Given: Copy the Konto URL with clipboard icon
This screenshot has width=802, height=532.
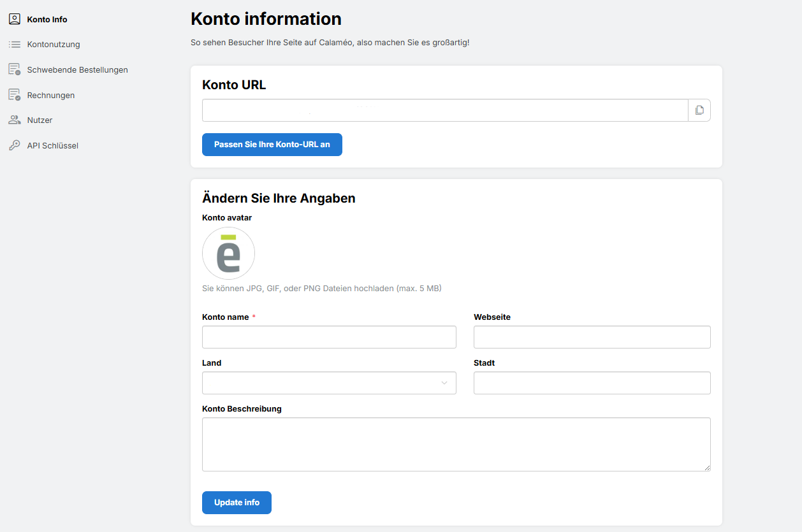Looking at the screenshot, I should click(x=699, y=110).
